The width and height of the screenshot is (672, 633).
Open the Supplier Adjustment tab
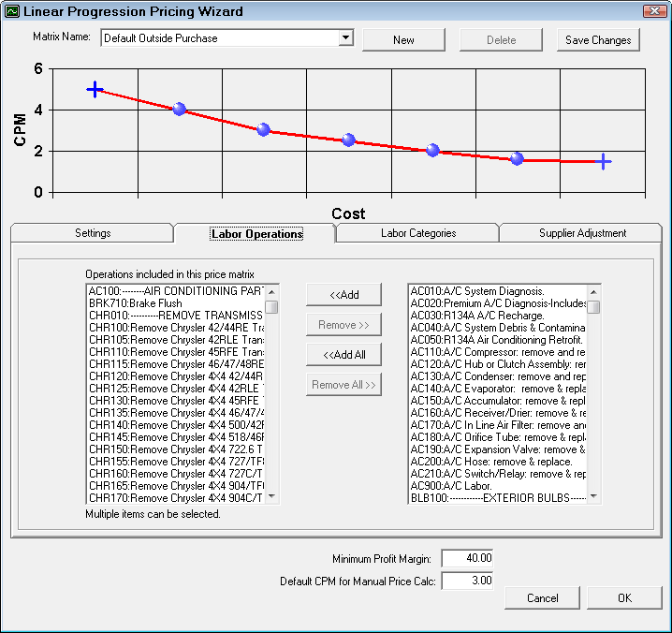[582, 233]
